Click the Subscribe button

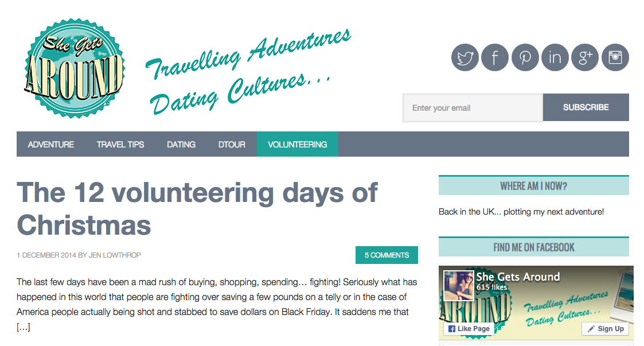click(586, 107)
